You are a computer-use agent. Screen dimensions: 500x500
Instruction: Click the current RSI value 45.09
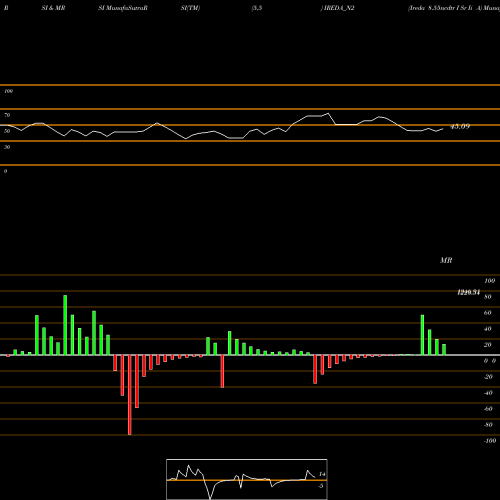(x=460, y=126)
